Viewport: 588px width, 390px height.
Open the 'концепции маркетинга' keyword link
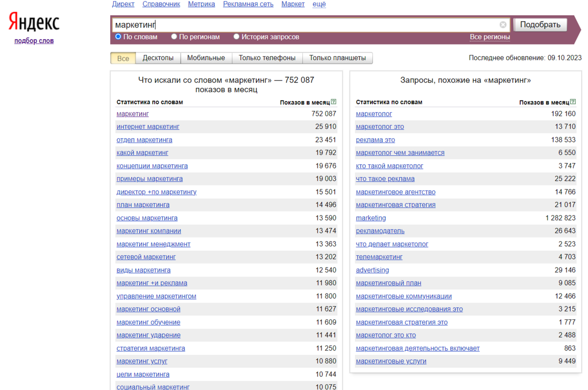point(152,166)
